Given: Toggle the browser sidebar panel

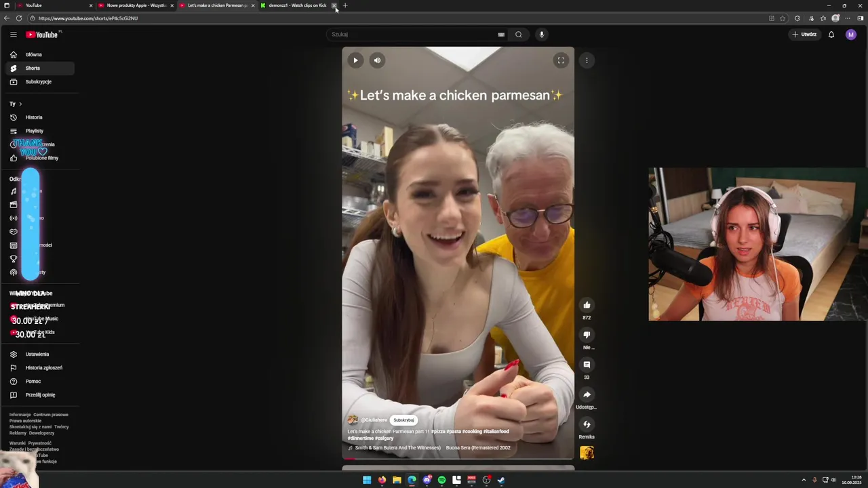Looking at the screenshot, I should (x=861, y=18).
